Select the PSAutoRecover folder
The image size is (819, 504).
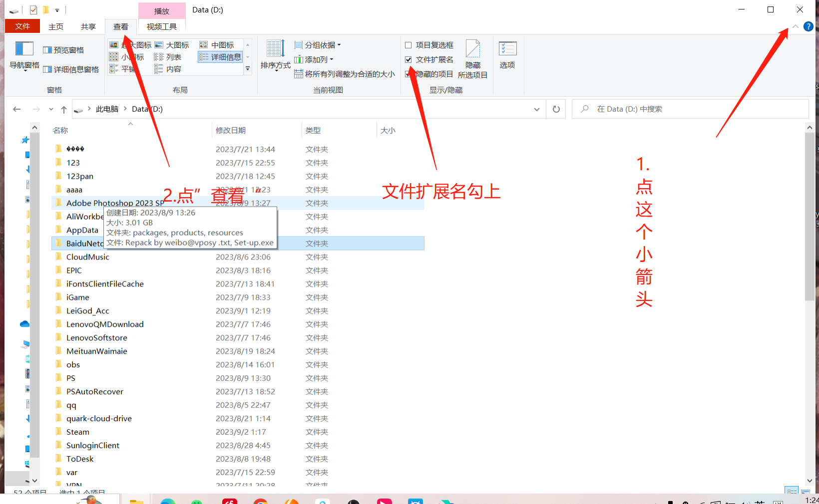pyautogui.click(x=94, y=392)
